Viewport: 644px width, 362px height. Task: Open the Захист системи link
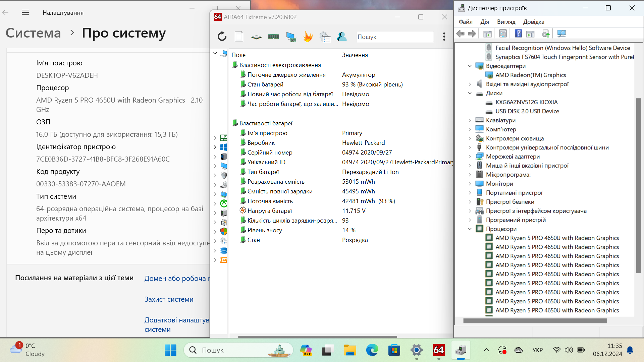tap(169, 299)
